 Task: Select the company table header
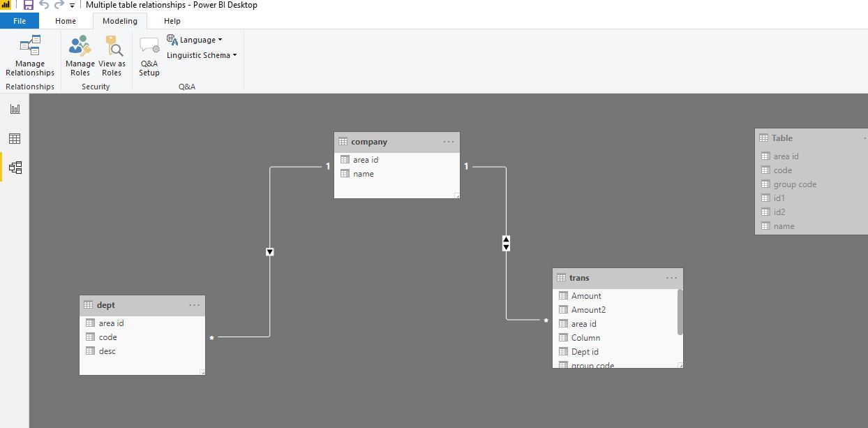coord(397,142)
